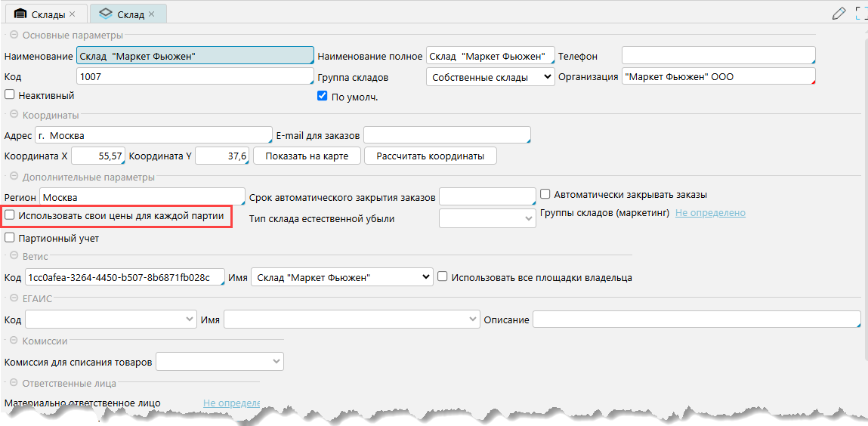Click the fullscreen expand icon
This screenshot has height=426, width=868.
[861, 13]
